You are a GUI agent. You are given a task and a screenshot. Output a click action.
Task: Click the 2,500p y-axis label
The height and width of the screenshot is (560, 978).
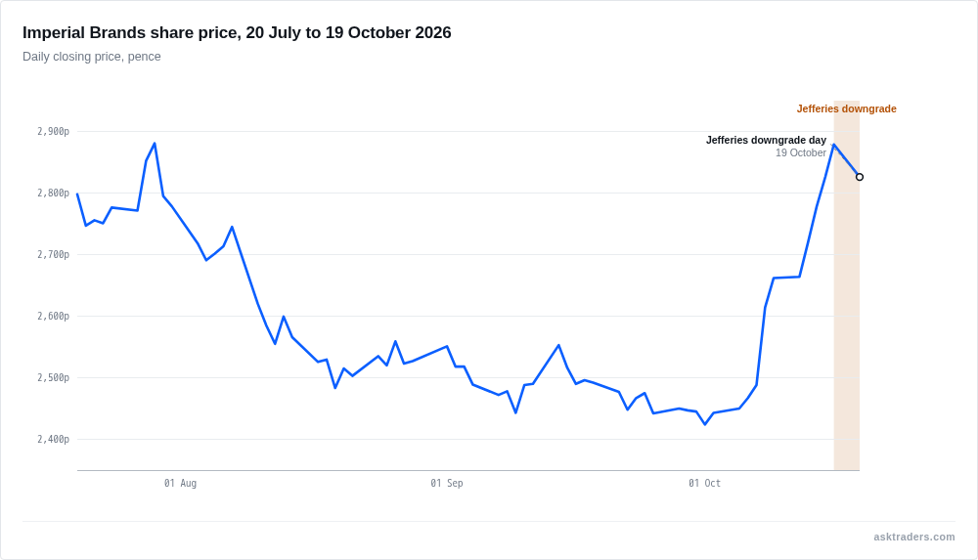[53, 378]
